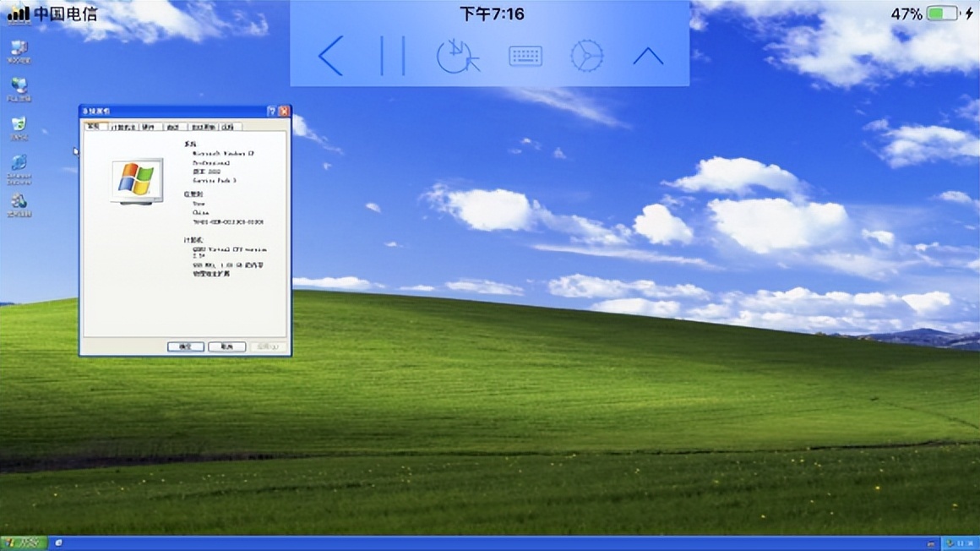Tap the 中国电信 carrier signal indicator

click(52, 14)
